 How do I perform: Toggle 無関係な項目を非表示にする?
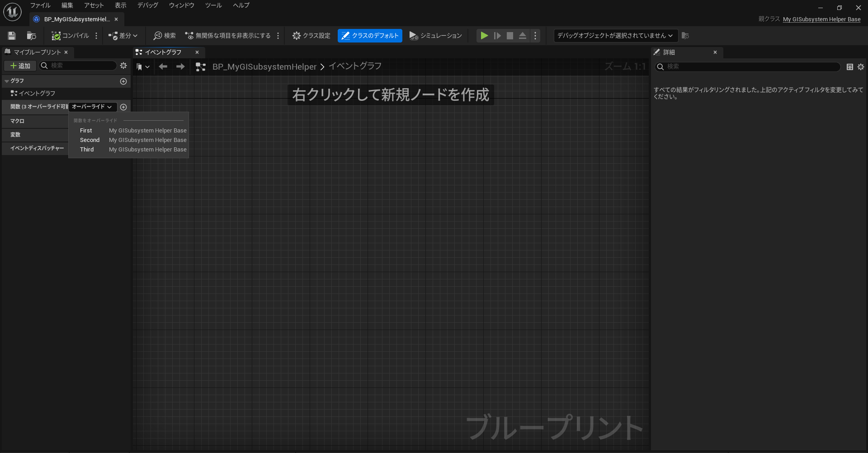(227, 36)
